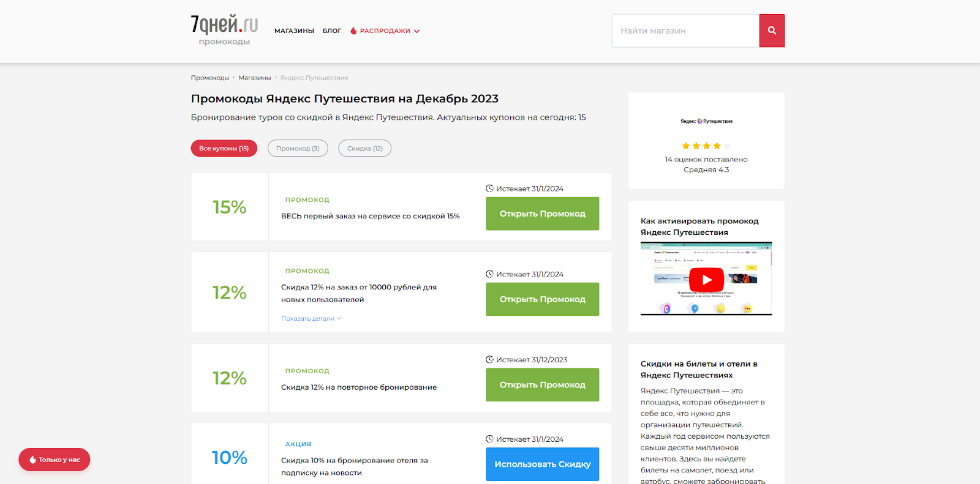The width and height of the screenshot is (980, 484).
Task: Click the Яндекс Путешествия store logo
Action: (x=706, y=121)
